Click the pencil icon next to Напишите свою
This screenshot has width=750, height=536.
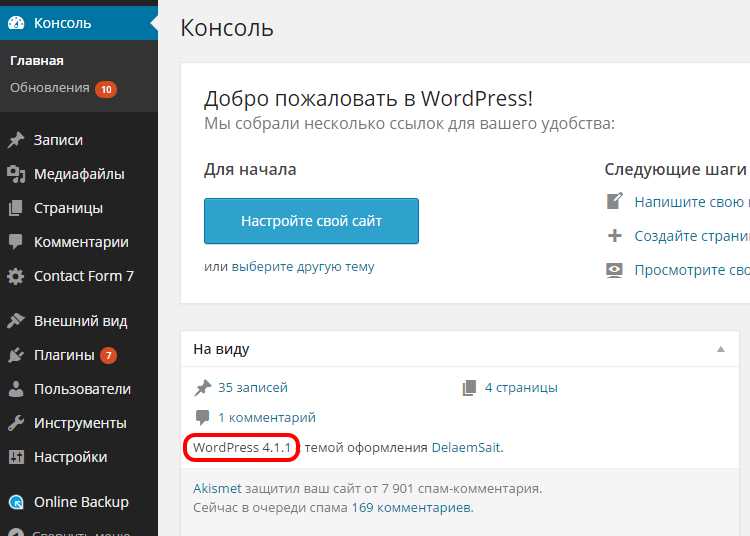pyautogui.click(x=615, y=201)
